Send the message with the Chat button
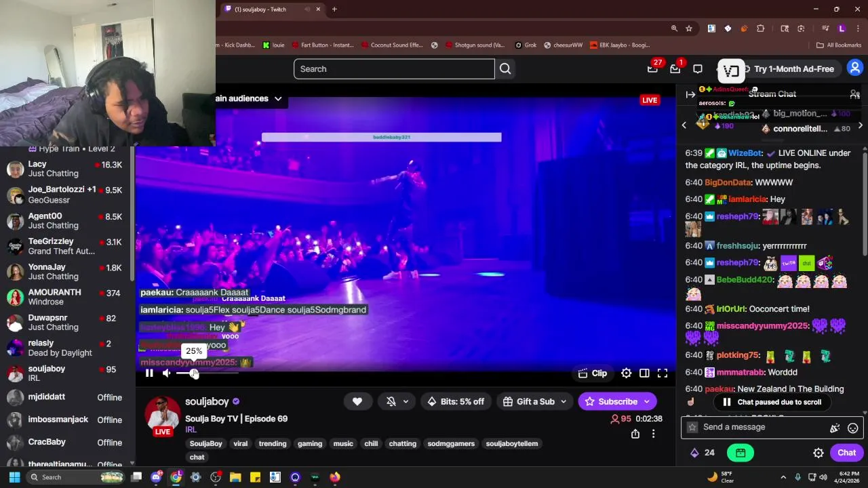This screenshot has width=868, height=488. click(846, 453)
